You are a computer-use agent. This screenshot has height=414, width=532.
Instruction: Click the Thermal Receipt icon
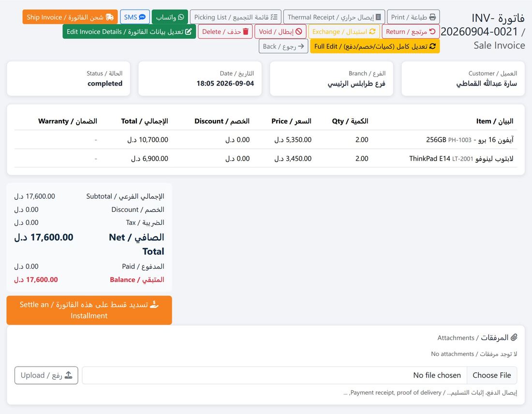pyautogui.click(x=378, y=17)
